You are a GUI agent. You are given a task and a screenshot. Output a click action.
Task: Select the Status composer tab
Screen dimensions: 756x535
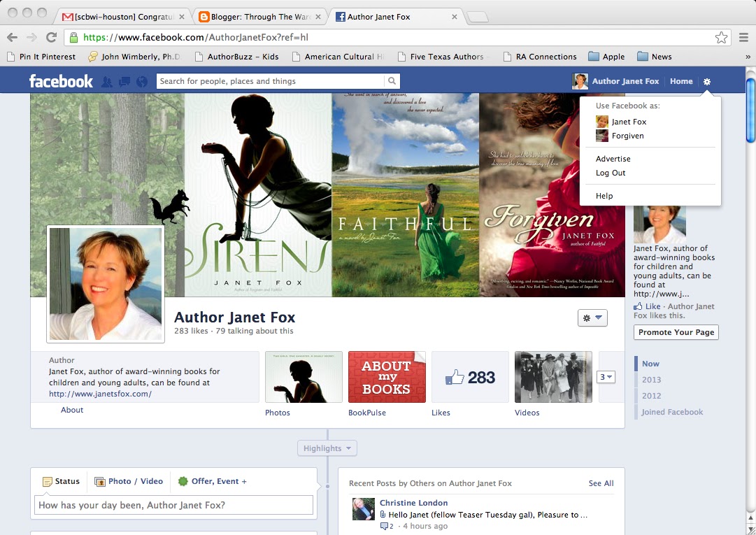[61, 481]
